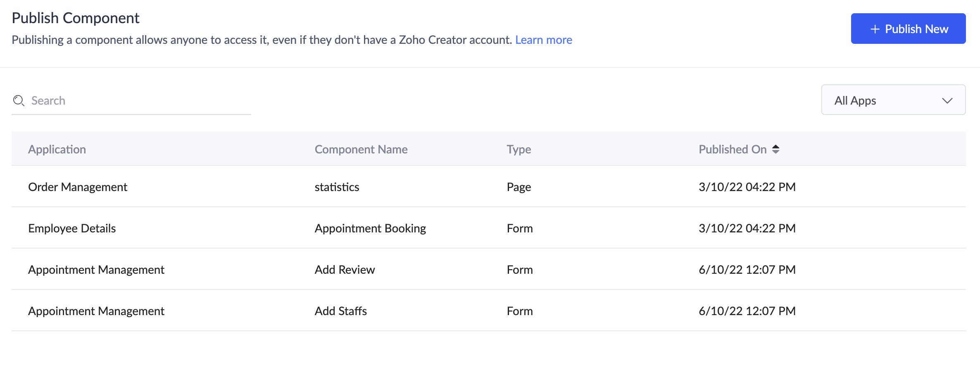Click the search magnifier icon
Viewport: 980px width, 373px height.
[19, 100]
